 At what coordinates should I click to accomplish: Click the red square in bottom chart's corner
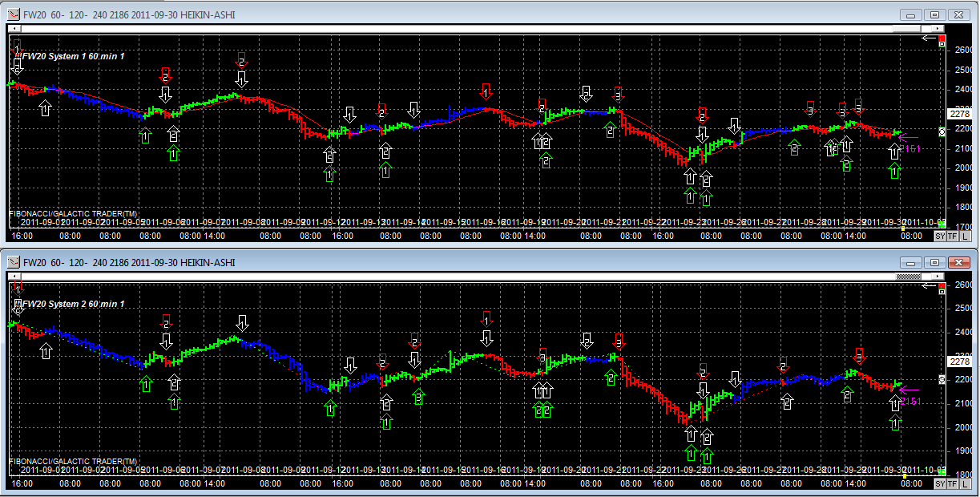coord(942,286)
